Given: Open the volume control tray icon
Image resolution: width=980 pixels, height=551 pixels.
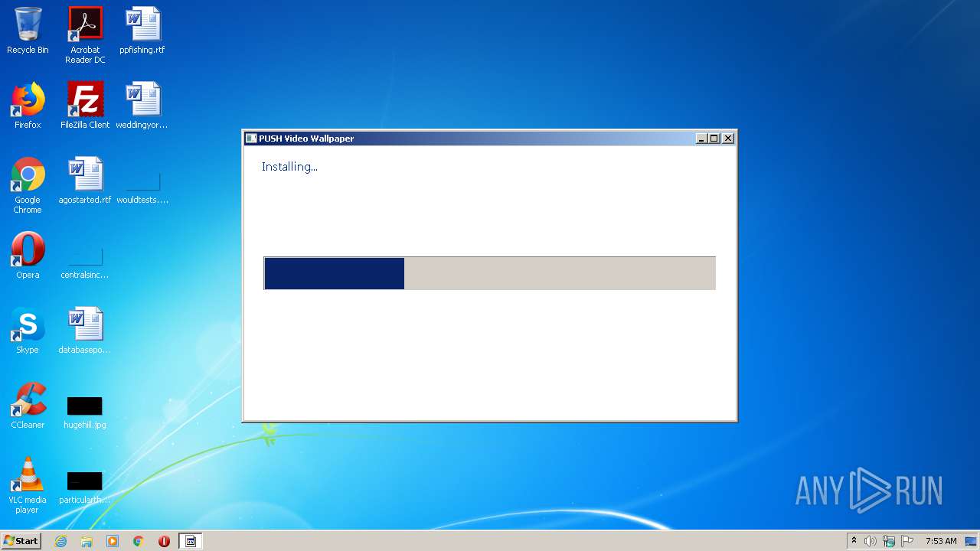Looking at the screenshot, I should click(871, 541).
